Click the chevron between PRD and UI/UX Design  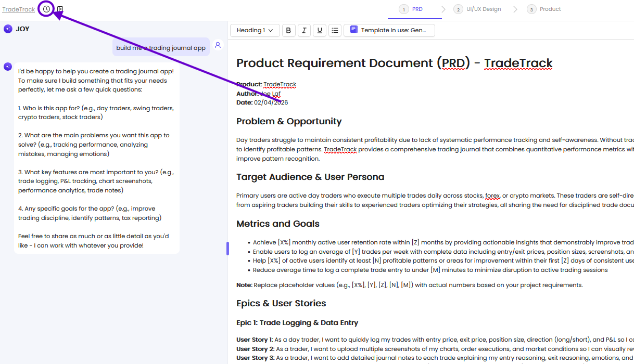(x=443, y=9)
